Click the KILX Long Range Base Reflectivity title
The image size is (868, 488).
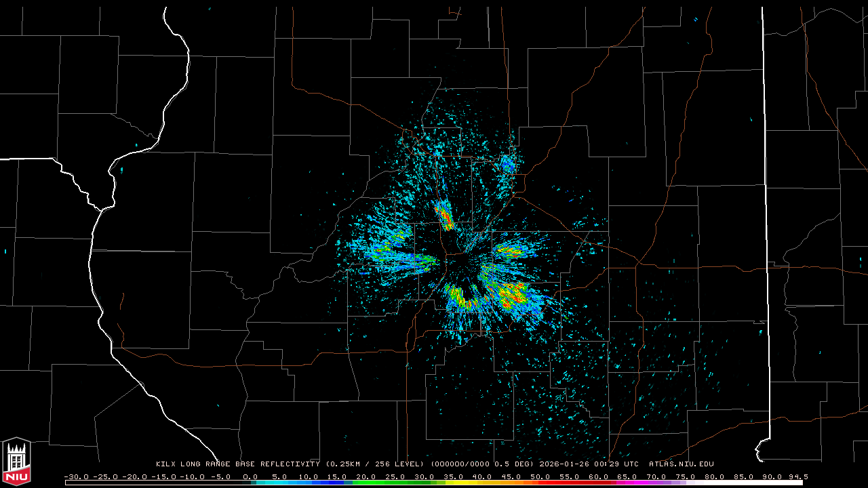pyautogui.click(x=237, y=464)
